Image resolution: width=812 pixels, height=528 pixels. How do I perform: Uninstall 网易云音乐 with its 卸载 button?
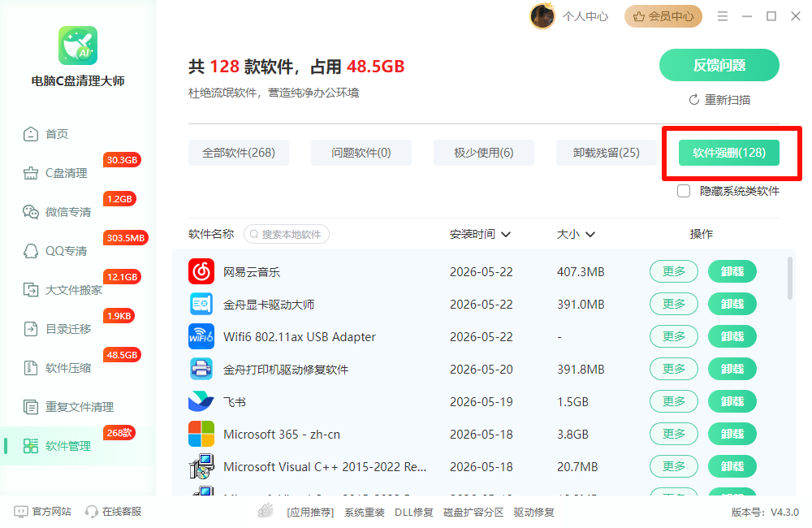[x=732, y=271]
